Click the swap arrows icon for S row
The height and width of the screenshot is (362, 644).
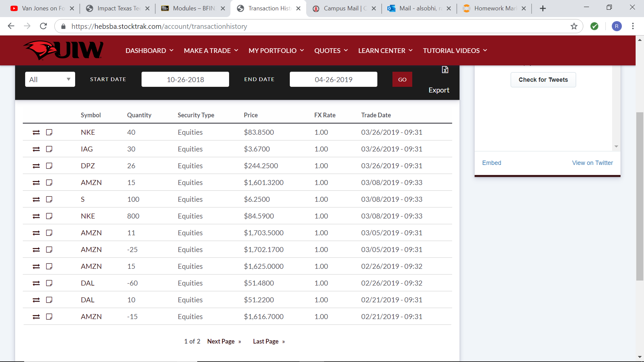click(36, 199)
